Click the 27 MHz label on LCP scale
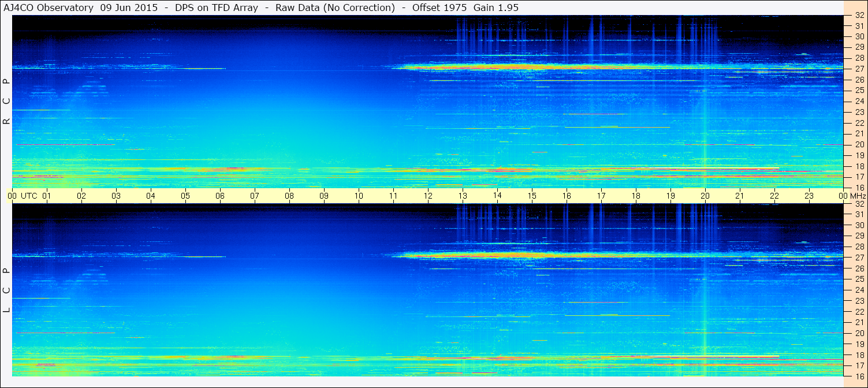This screenshot has width=868, height=388. click(859, 258)
